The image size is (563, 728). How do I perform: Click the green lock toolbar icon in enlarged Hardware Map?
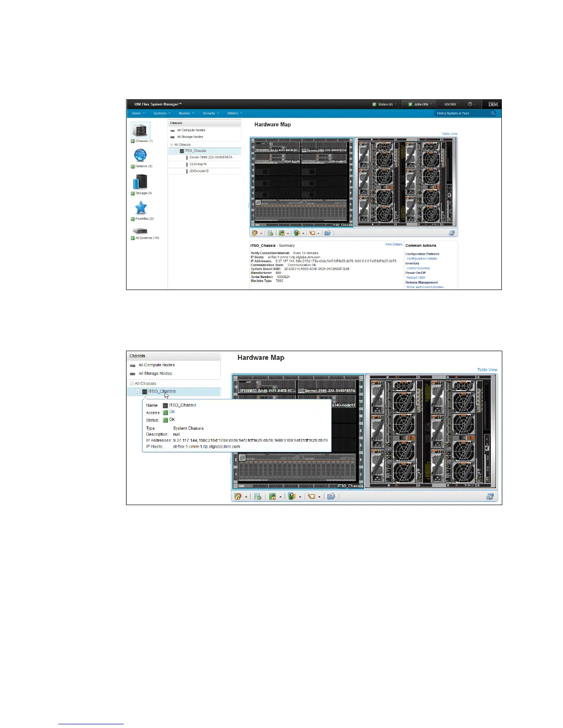pos(272,496)
